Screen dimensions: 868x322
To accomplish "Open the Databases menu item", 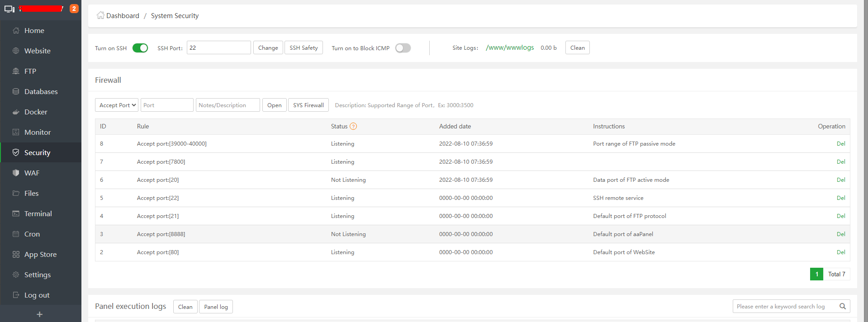I will coord(41,92).
